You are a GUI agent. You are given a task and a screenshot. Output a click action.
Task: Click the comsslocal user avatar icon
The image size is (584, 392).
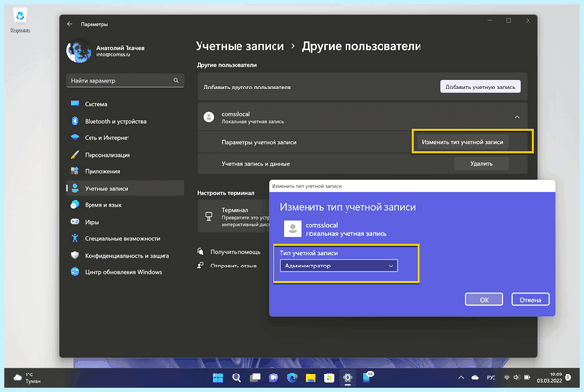pyautogui.click(x=209, y=117)
